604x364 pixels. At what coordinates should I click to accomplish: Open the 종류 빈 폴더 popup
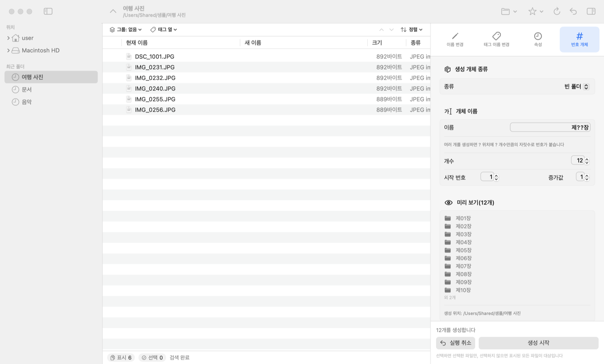(x=576, y=86)
